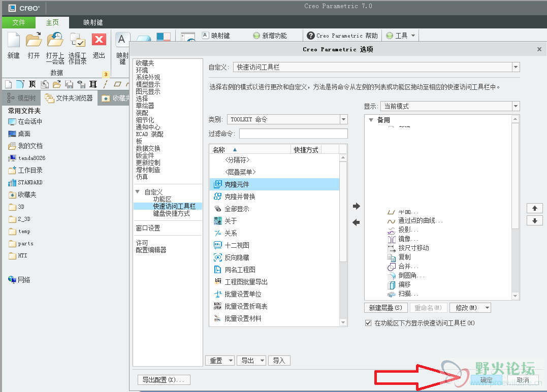Select the 关于 command in the list
The image size is (547, 392).
click(x=274, y=221)
